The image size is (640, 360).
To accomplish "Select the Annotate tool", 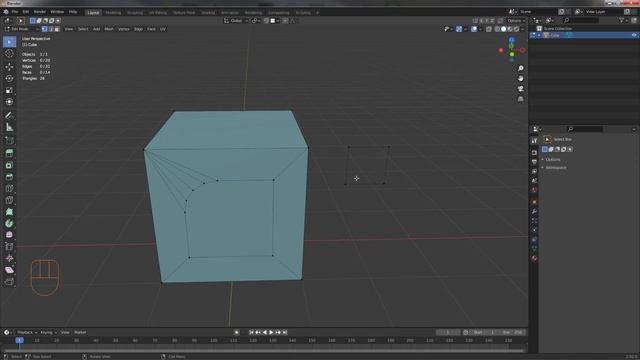I will (9, 116).
